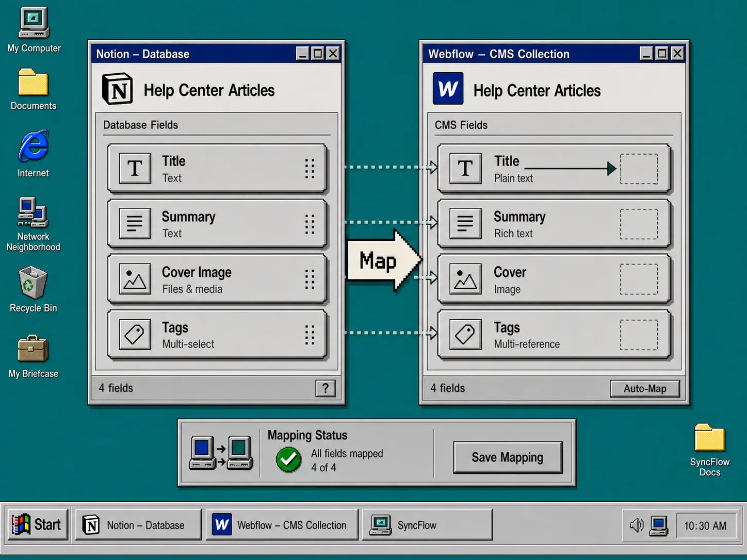Click the 'Plain text' field type label
Viewport: 747px width, 560px height.
513,178
